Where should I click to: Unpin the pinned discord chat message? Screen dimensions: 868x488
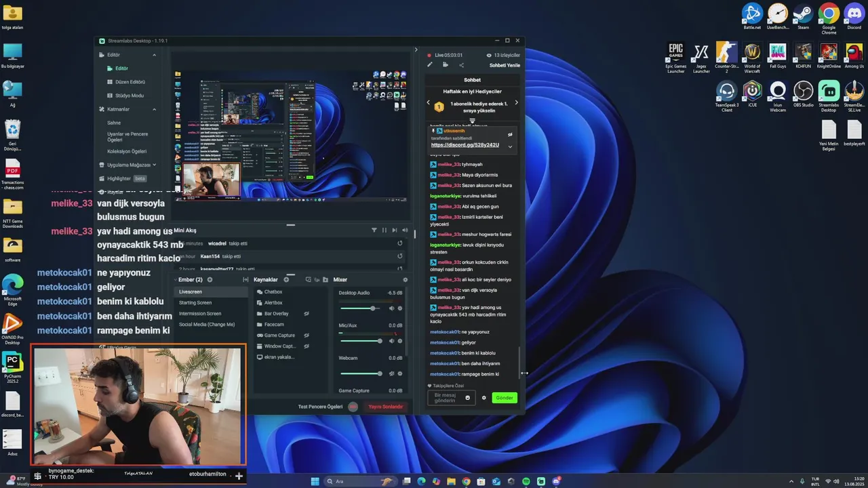[x=510, y=134]
